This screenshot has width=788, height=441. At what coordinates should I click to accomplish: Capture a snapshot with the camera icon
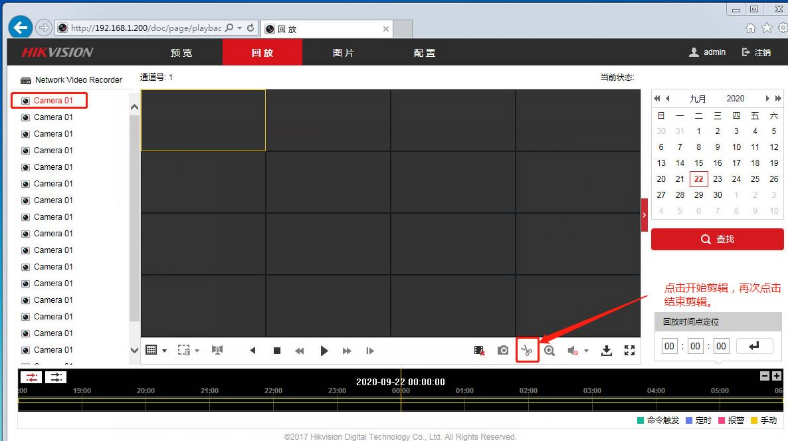(x=503, y=351)
